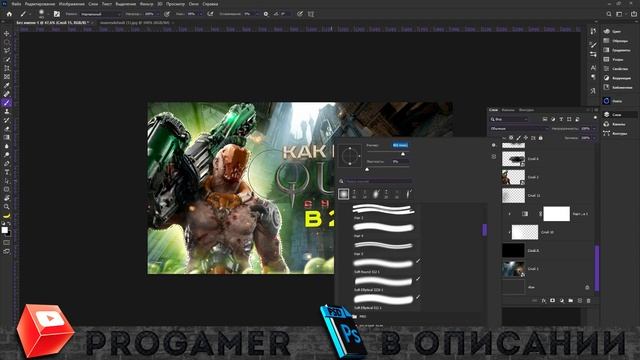Create a new layer icon
The height and width of the screenshot is (360, 640).
[580, 300]
